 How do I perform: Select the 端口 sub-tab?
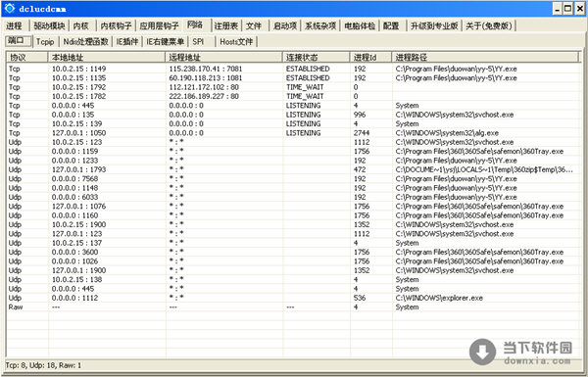pos(17,41)
